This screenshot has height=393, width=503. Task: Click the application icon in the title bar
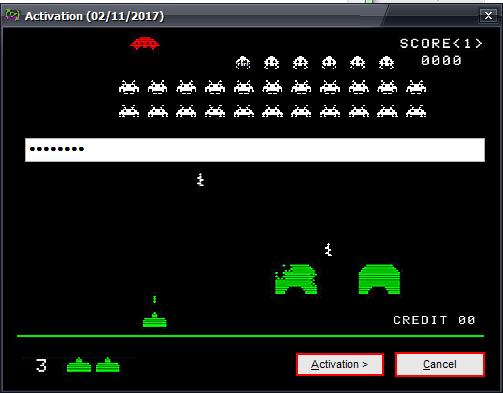[12, 15]
